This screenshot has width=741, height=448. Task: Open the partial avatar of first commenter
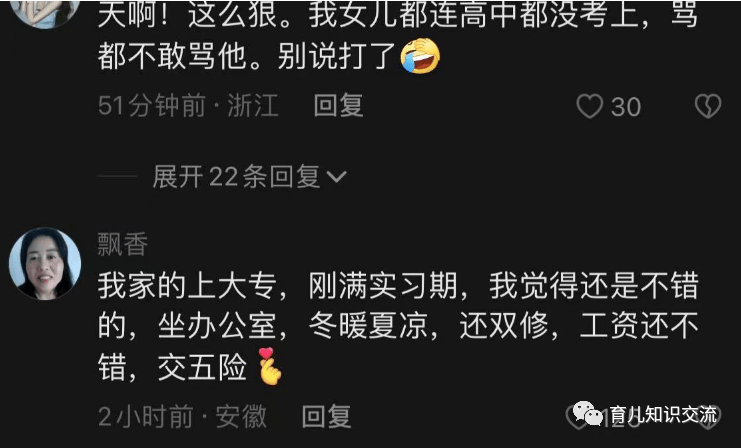click(45, 12)
